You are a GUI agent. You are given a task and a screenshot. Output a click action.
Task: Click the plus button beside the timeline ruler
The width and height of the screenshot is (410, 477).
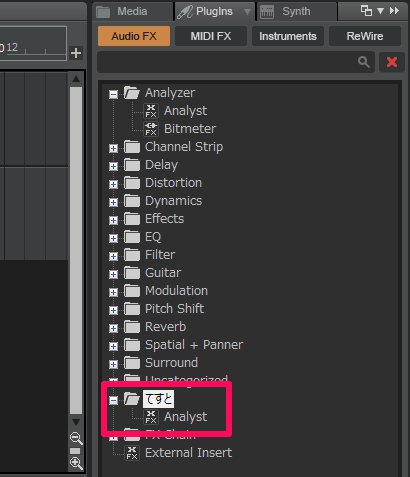[76, 53]
